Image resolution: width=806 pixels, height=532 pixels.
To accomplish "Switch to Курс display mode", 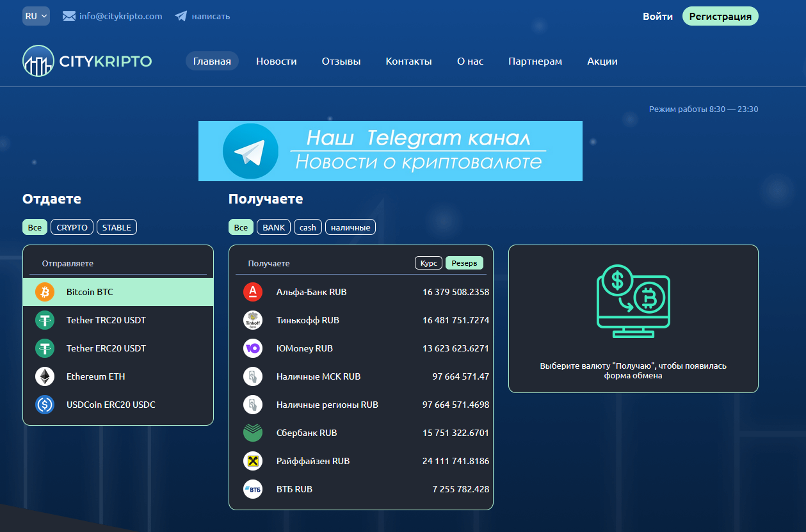I will tap(428, 262).
